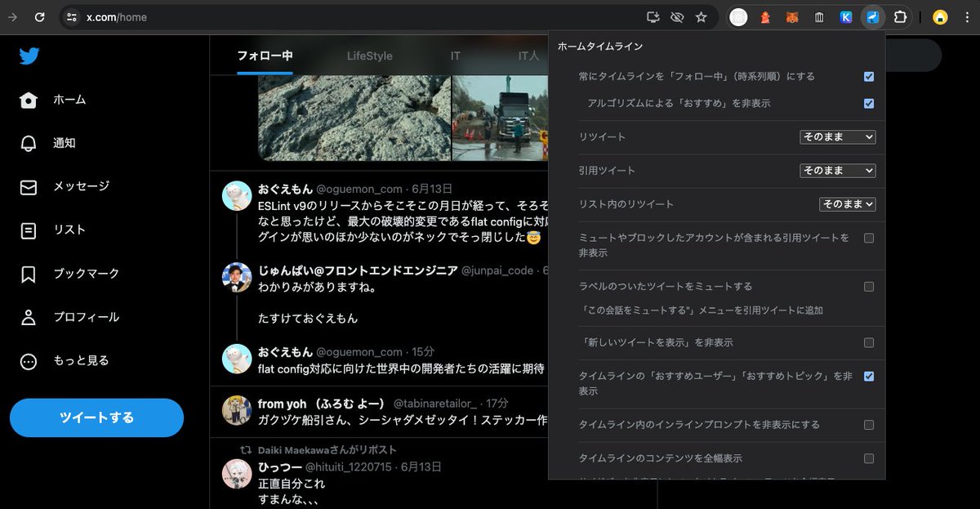This screenshot has width=980, height=509.
Task: Open the リツイート そのまま dropdown
Action: [838, 137]
